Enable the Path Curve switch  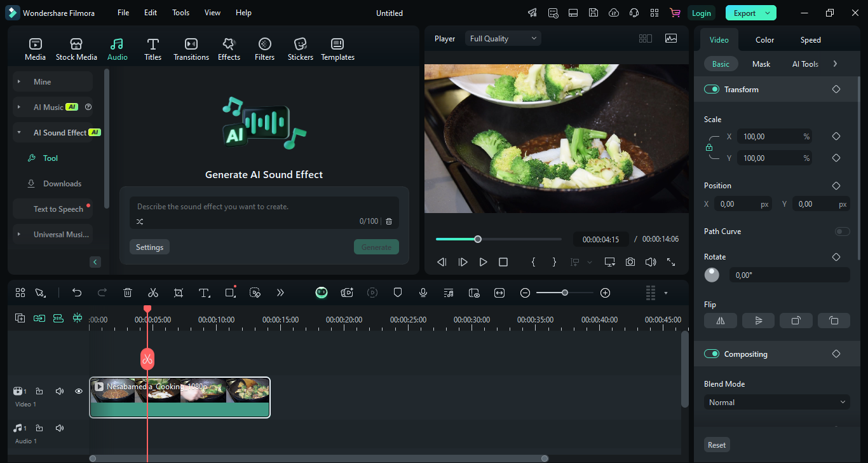842,231
